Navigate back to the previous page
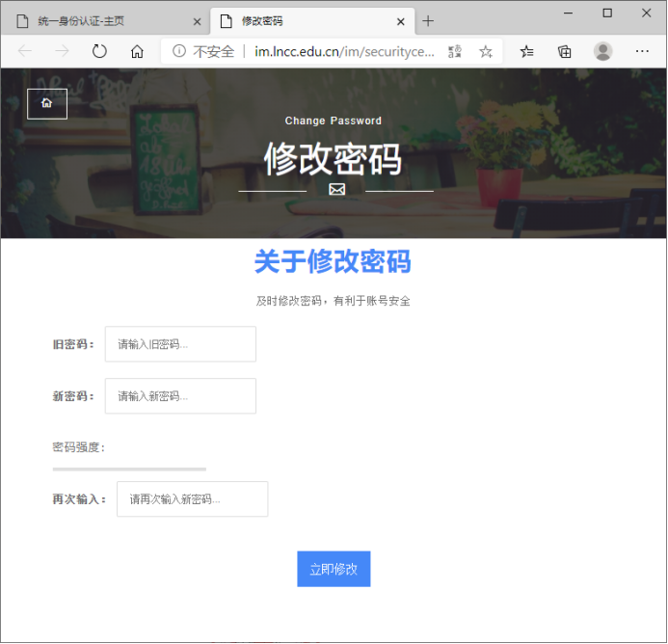Screen dimensions: 668x644 [x=25, y=51]
